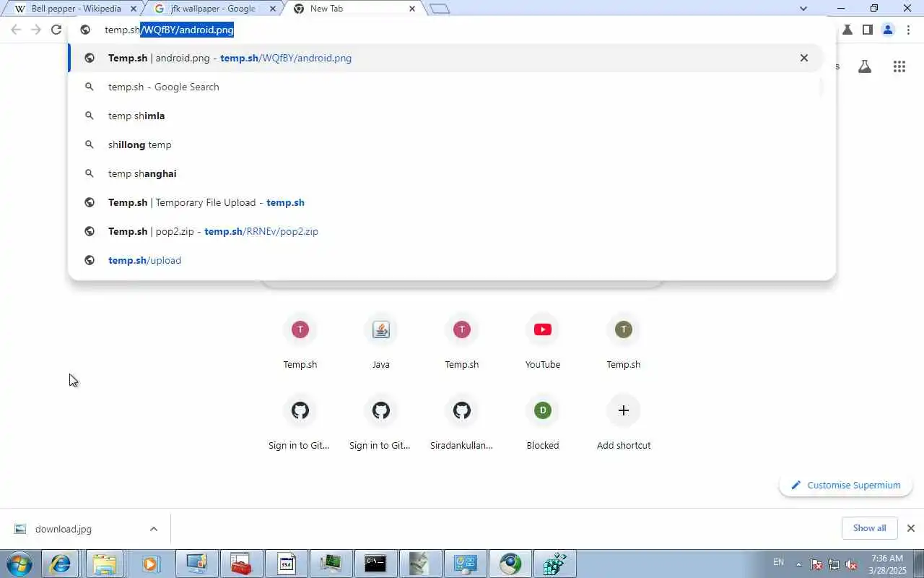Switch to Bell pepper - Wikipedia tab

click(x=76, y=9)
